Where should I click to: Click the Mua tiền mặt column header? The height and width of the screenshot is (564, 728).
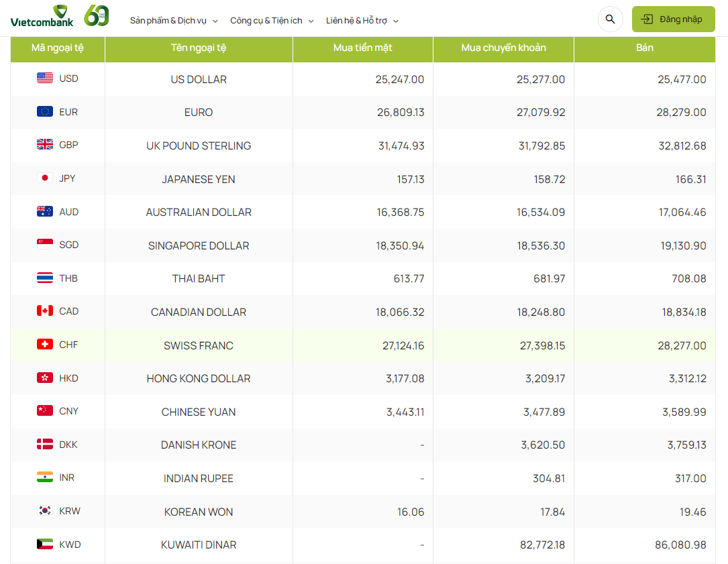(362, 48)
